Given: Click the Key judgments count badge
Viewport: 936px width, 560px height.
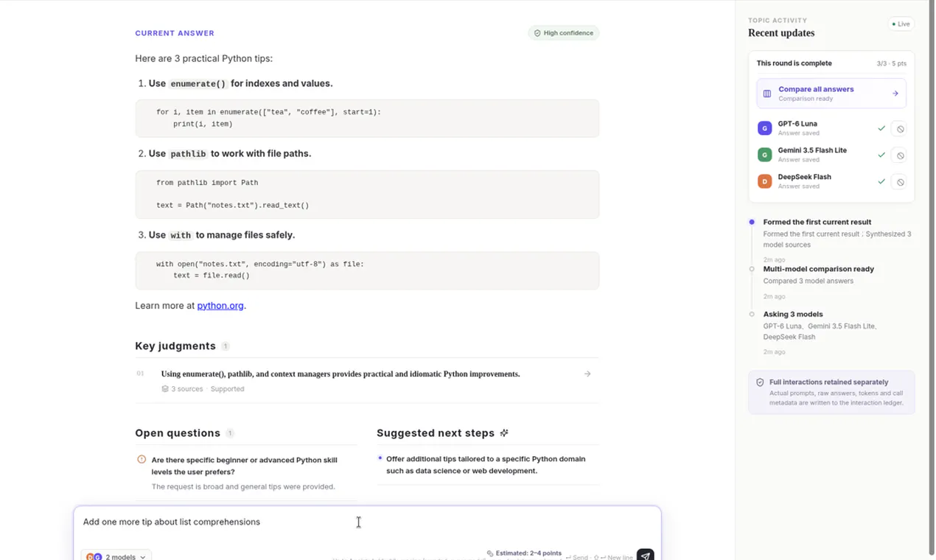Looking at the screenshot, I should (226, 346).
